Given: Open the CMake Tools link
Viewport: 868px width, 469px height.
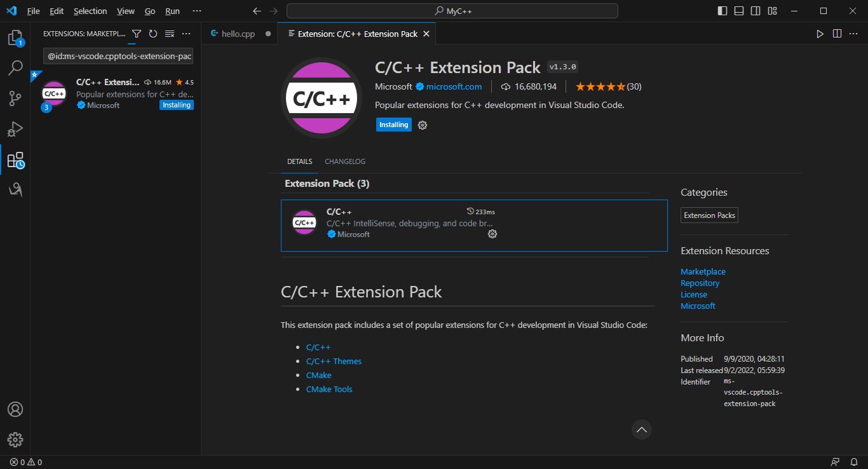Looking at the screenshot, I should (329, 389).
